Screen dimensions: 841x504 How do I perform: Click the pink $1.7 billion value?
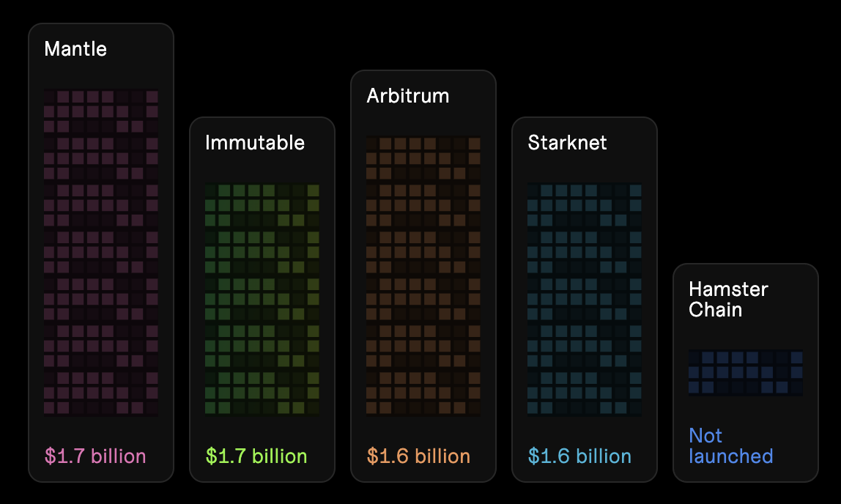click(95, 456)
